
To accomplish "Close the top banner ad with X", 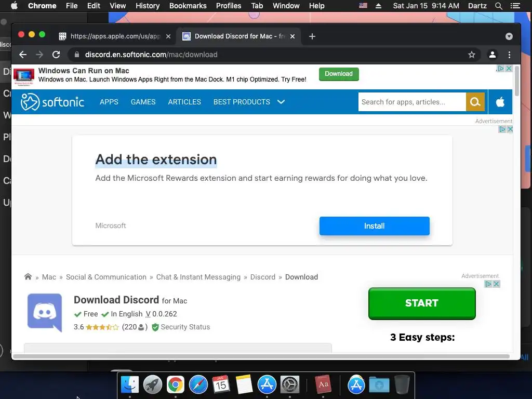I will click(509, 68).
